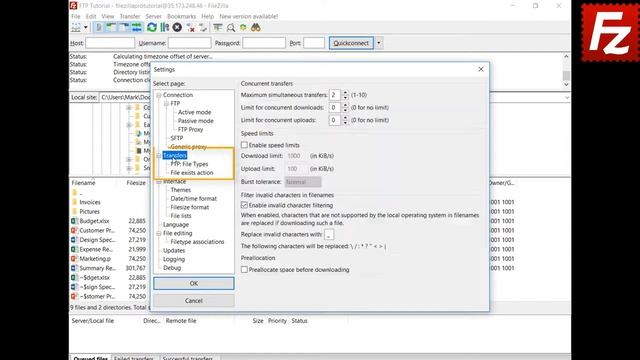Open the Quickconnect history dropdown arrow
Image resolution: width=640 pixels, height=360 pixels.
(379, 43)
